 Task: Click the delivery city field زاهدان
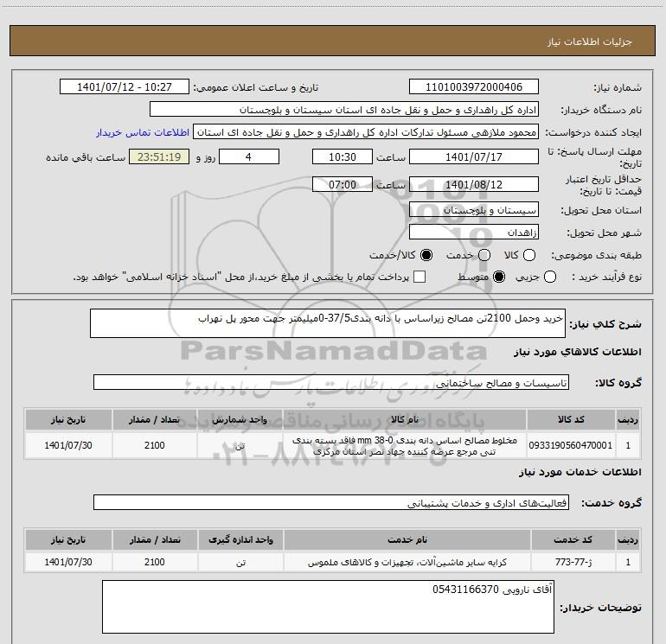(x=474, y=233)
